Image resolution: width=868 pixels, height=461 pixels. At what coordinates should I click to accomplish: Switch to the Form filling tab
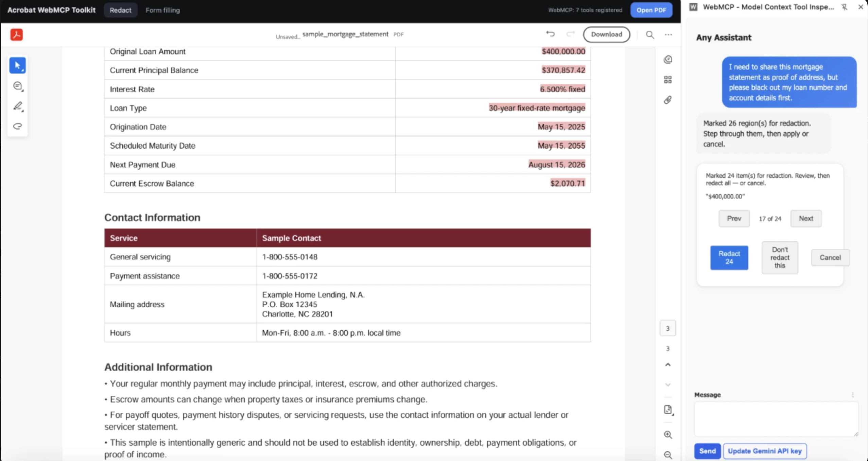coord(162,10)
